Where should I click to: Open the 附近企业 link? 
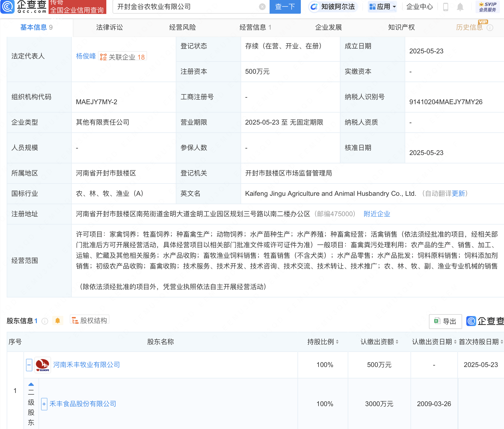[377, 214]
